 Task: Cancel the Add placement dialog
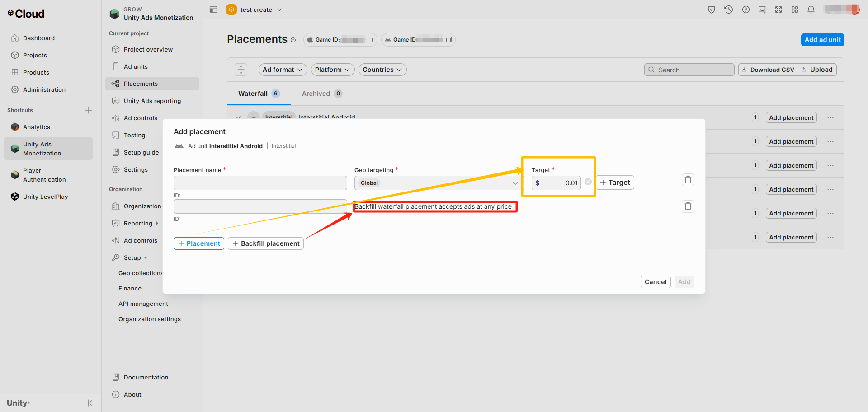pos(655,282)
